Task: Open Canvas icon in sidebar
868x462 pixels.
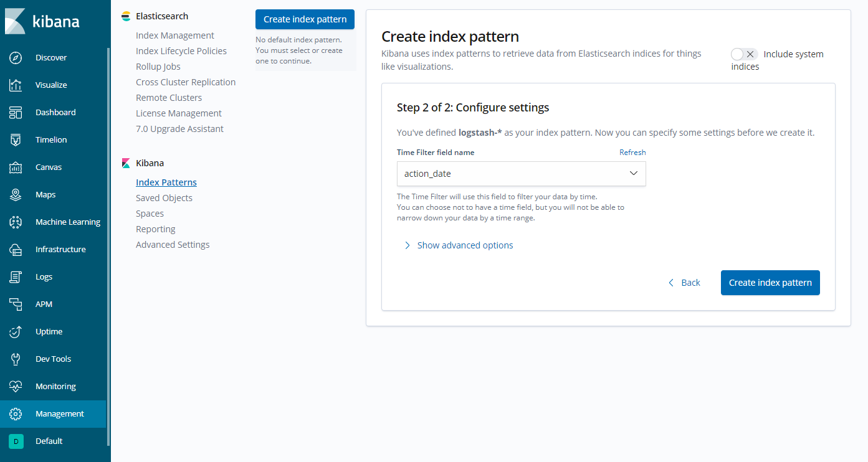Action: (x=16, y=167)
